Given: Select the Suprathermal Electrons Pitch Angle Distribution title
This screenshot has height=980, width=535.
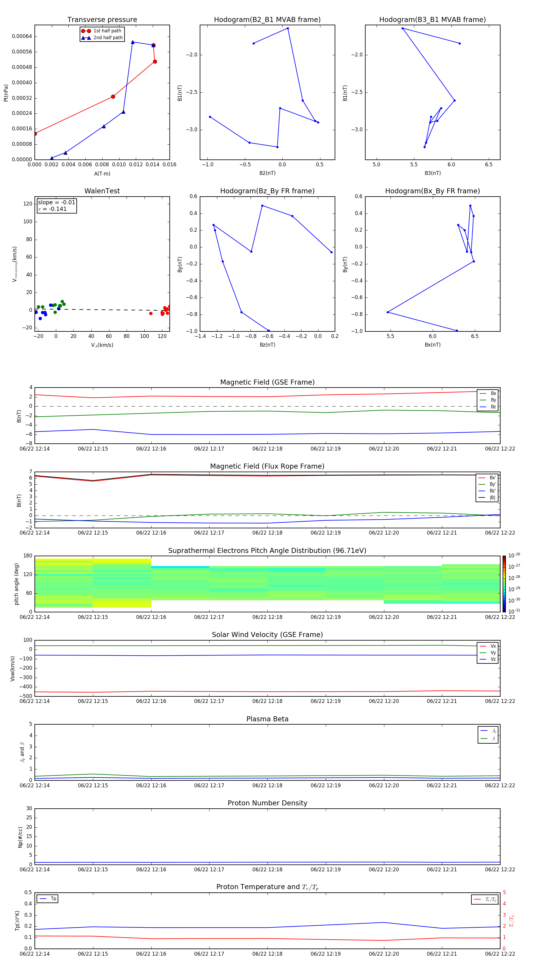Looking at the screenshot, I should pos(267,551).
